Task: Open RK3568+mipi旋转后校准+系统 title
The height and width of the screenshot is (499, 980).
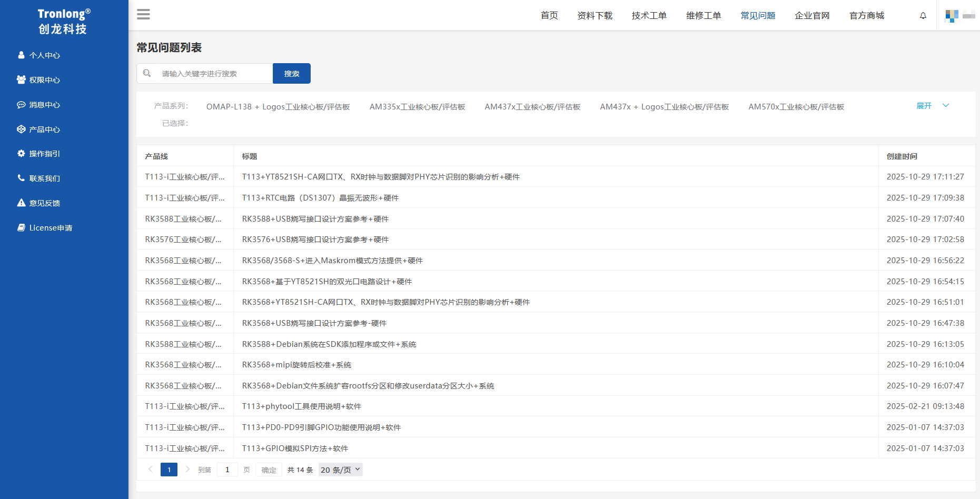Action: [296, 365]
